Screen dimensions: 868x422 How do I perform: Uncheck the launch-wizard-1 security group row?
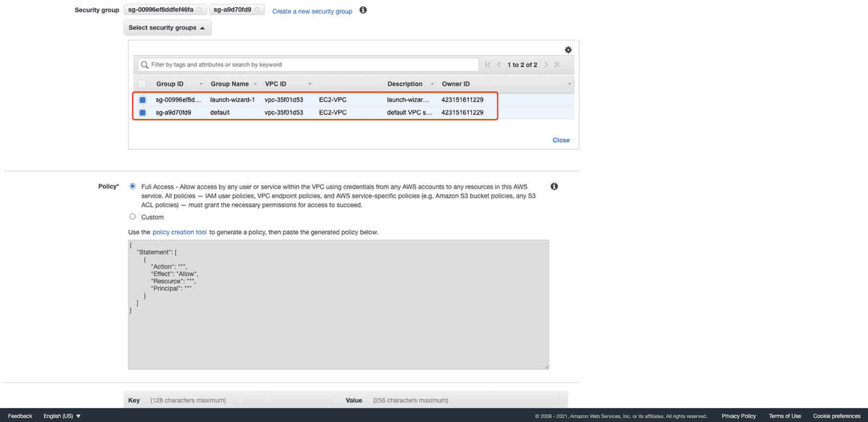coord(143,100)
